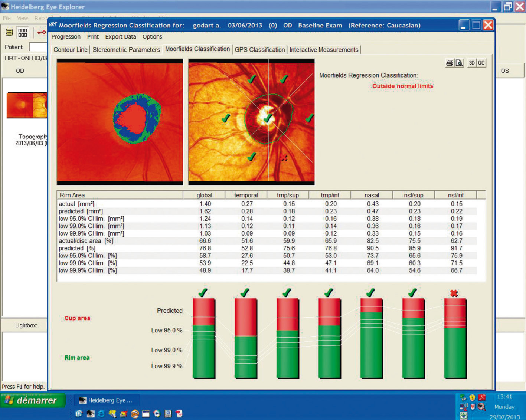Open the Options menu
526x420 pixels.
pyautogui.click(x=152, y=37)
